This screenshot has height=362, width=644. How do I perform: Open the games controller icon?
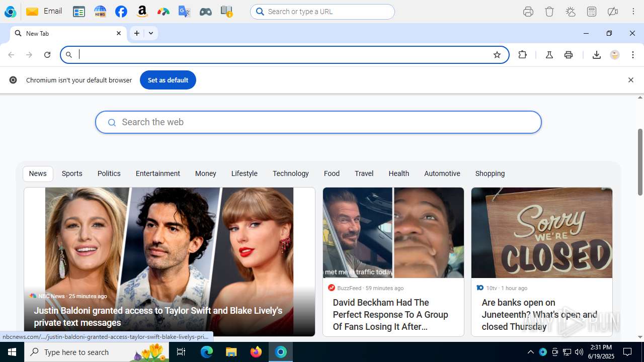[205, 12]
